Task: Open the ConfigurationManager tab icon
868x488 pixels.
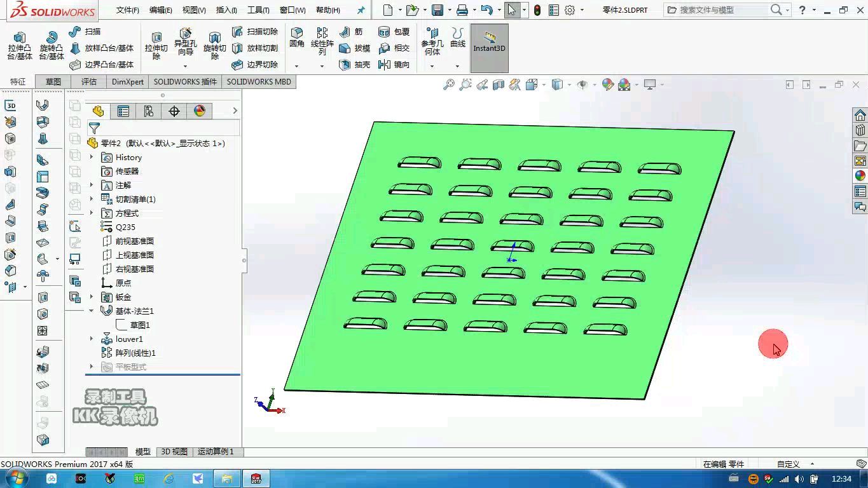Action: click(x=149, y=111)
